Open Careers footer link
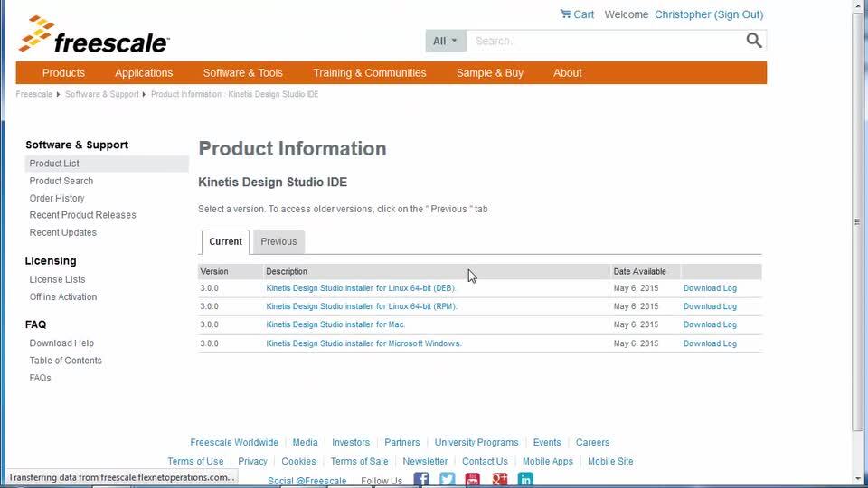Image resolution: width=868 pixels, height=488 pixels. tap(593, 443)
